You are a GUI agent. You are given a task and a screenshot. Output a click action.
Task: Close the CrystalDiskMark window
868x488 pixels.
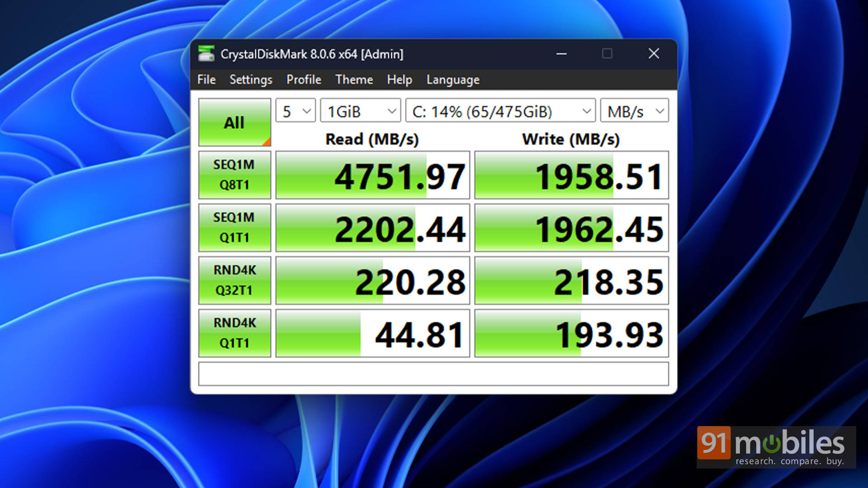click(x=654, y=54)
